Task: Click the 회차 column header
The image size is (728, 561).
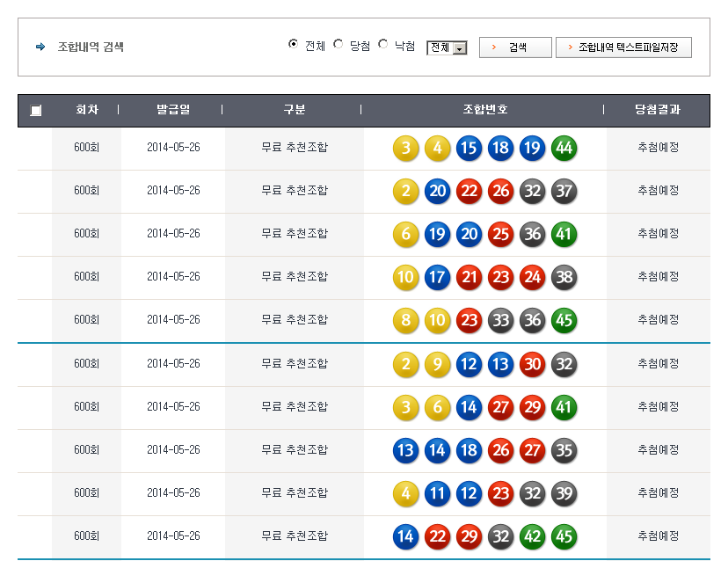Action: click(86, 110)
